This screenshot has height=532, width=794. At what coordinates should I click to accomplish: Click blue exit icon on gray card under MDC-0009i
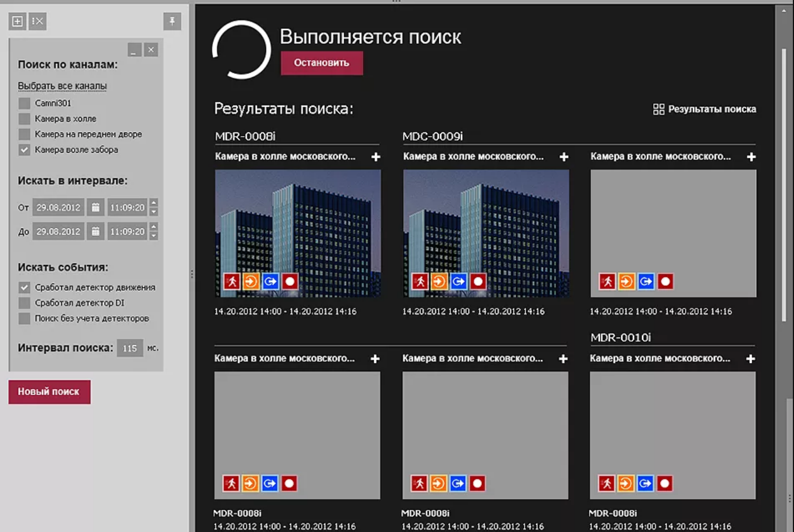click(x=646, y=281)
